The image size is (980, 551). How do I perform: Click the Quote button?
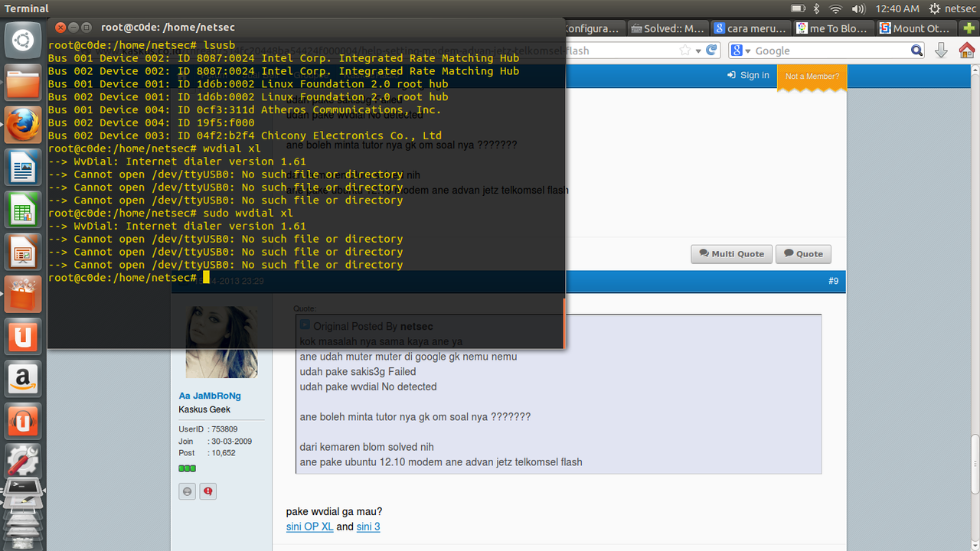[x=803, y=254]
